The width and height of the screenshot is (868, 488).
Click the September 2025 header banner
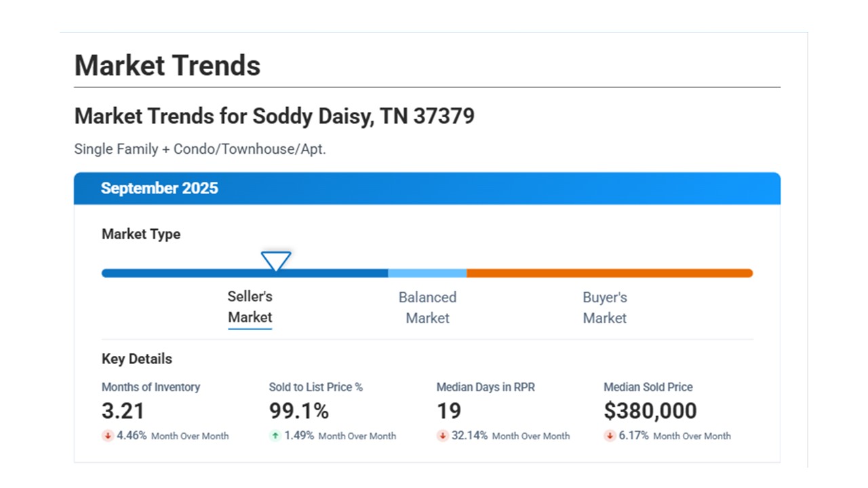(x=427, y=188)
